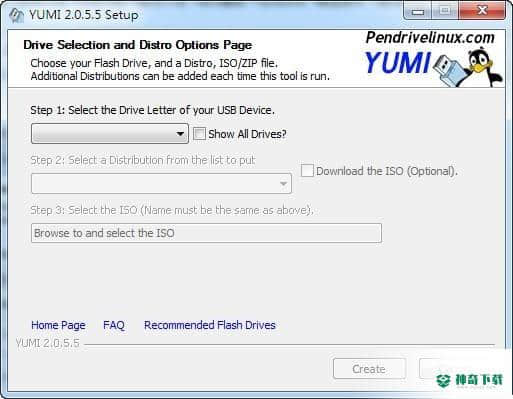
Task: Click the YUMI 2.0.5.5 version footer text
Action: click(x=48, y=343)
